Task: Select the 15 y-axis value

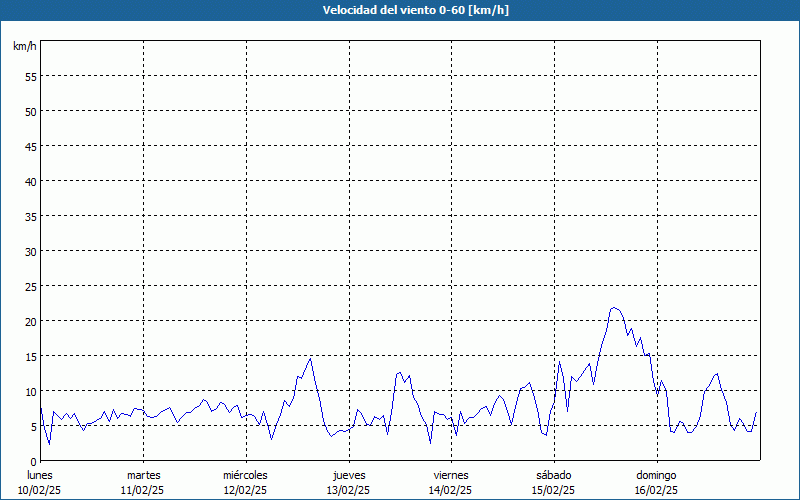Action: point(31,357)
